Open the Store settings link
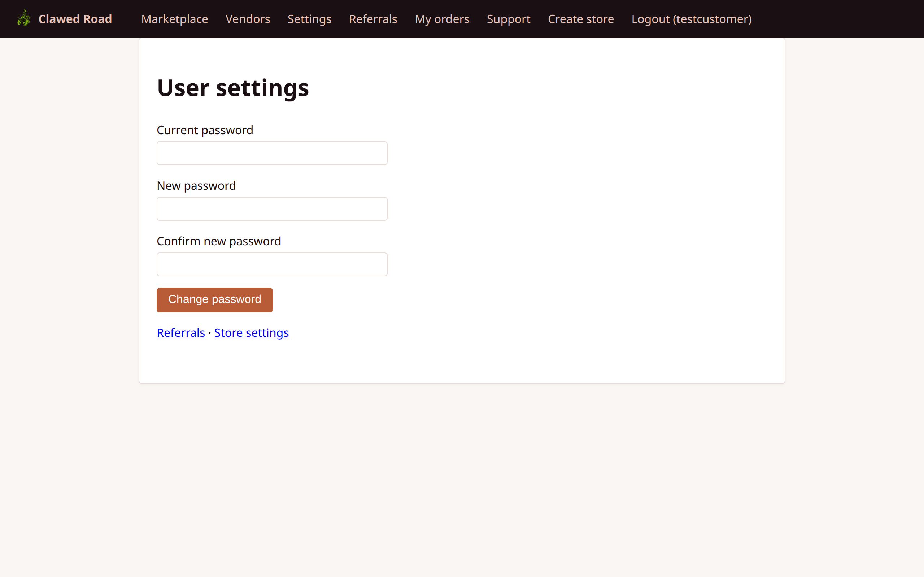Image resolution: width=924 pixels, height=577 pixels. 251,332
